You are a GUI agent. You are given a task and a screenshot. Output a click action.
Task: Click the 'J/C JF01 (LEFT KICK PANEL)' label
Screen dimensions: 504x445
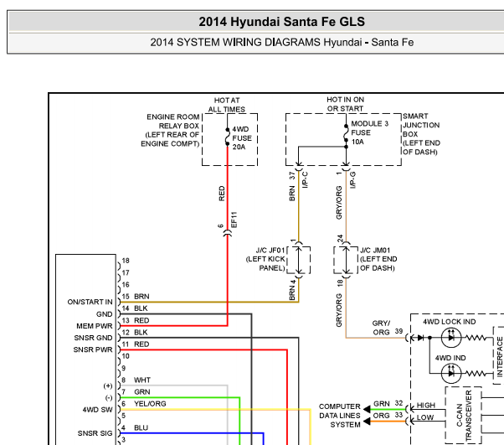point(265,259)
